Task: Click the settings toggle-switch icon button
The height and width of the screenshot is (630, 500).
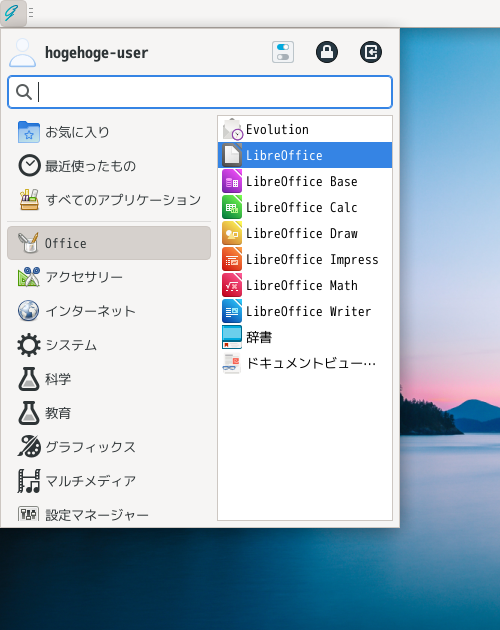Action: tap(283, 52)
